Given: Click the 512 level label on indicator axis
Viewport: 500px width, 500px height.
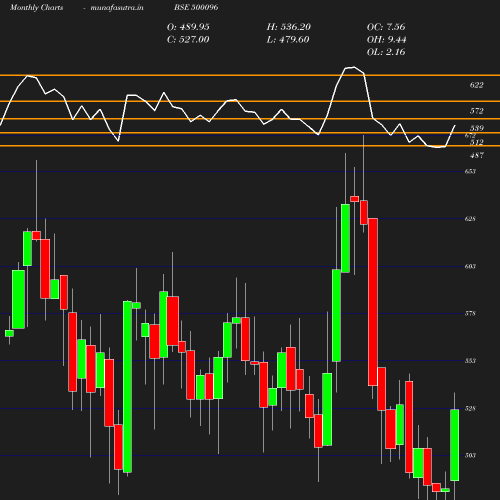Looking at the screenshot, I should click(x=477, y=143).
